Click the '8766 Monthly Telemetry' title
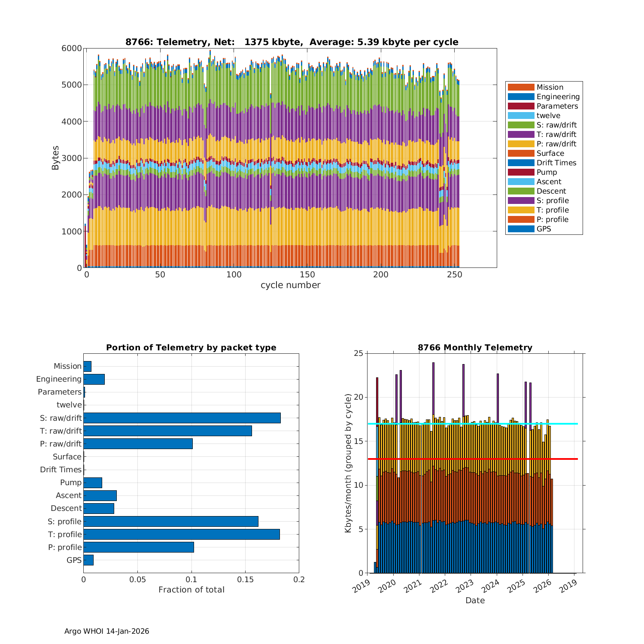Image resolution: width=644 pixels, height=644 pixels. [x=475, y=347]
